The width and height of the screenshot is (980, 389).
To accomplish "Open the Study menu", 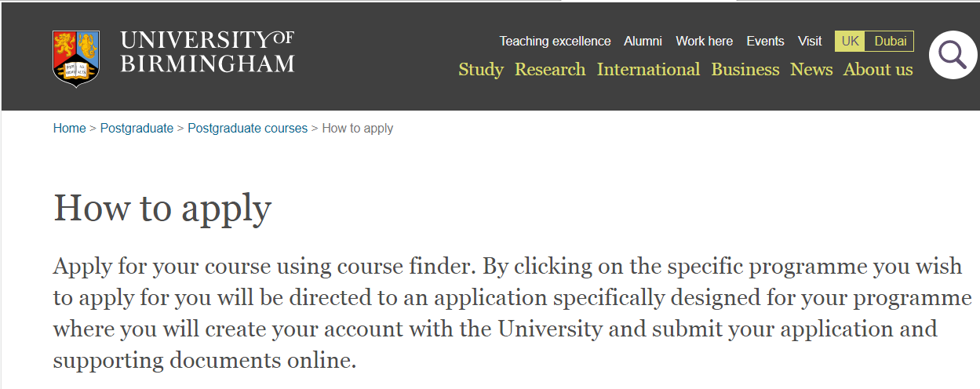I will tap(481, 70).
